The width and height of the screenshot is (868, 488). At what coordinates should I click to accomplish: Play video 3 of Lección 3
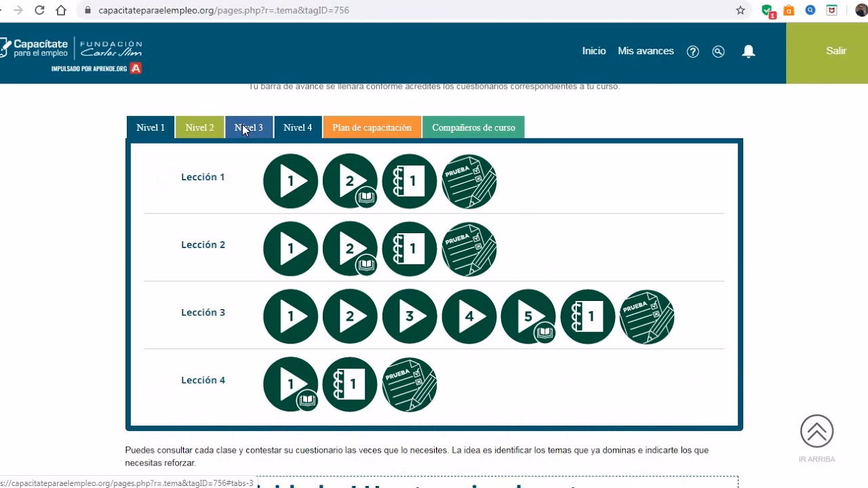pos(410,317)
